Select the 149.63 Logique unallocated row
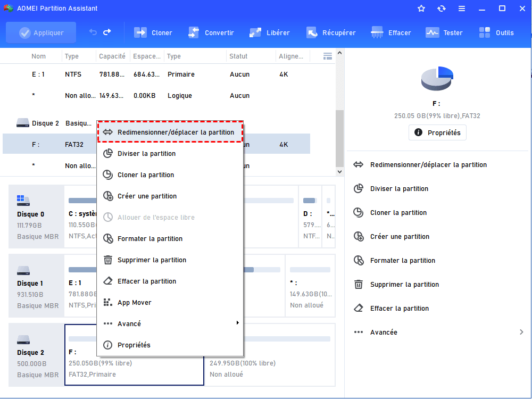Image resolution: width=532 pixels, height=399 pixels. [x=156, y=96]
